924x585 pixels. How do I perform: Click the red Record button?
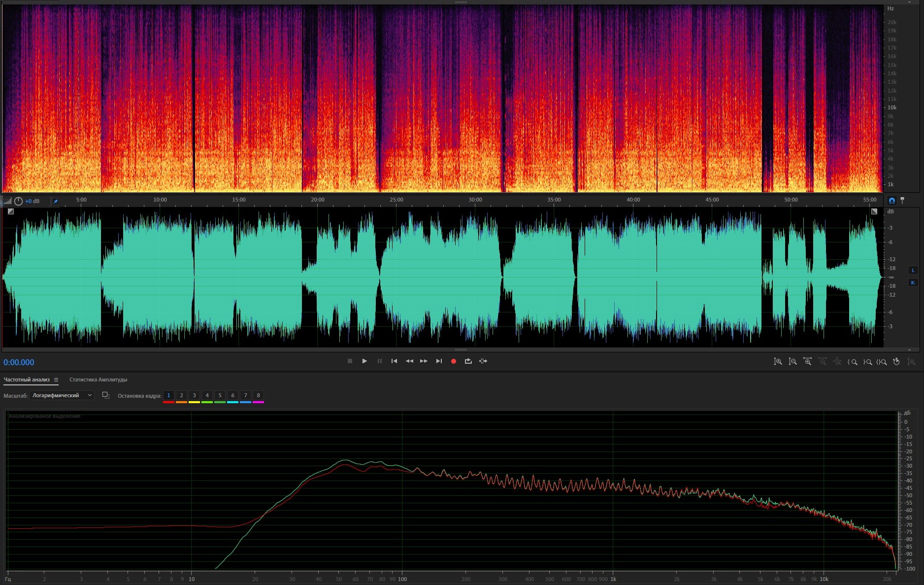pyautogui.click(x=453, y=361)
